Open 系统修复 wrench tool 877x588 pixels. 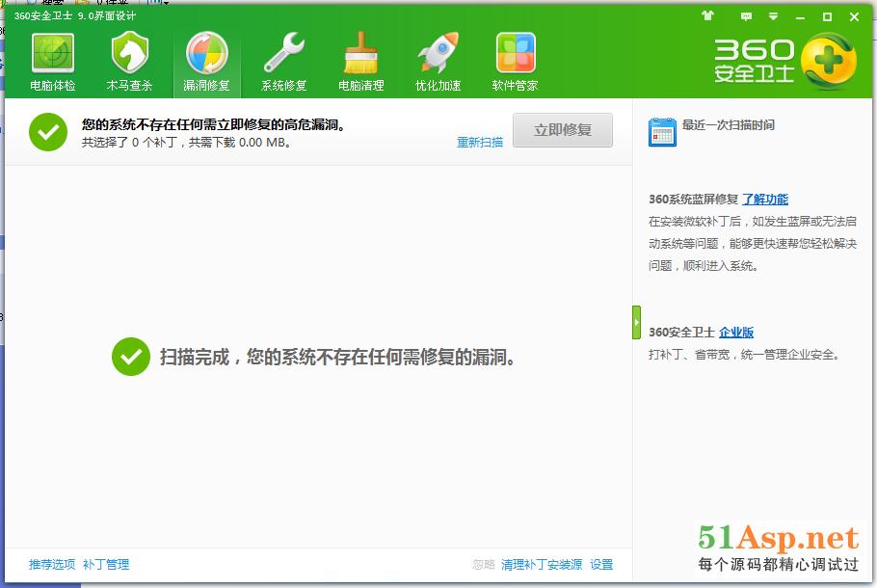click(x=284, y=62)
